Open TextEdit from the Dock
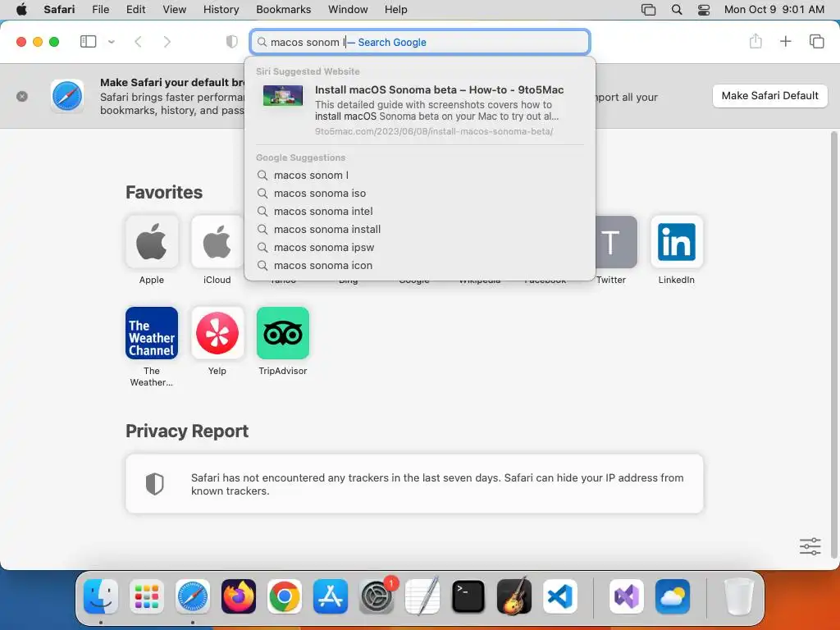Screen dimensions: 840x630 [x=422, y=596]
